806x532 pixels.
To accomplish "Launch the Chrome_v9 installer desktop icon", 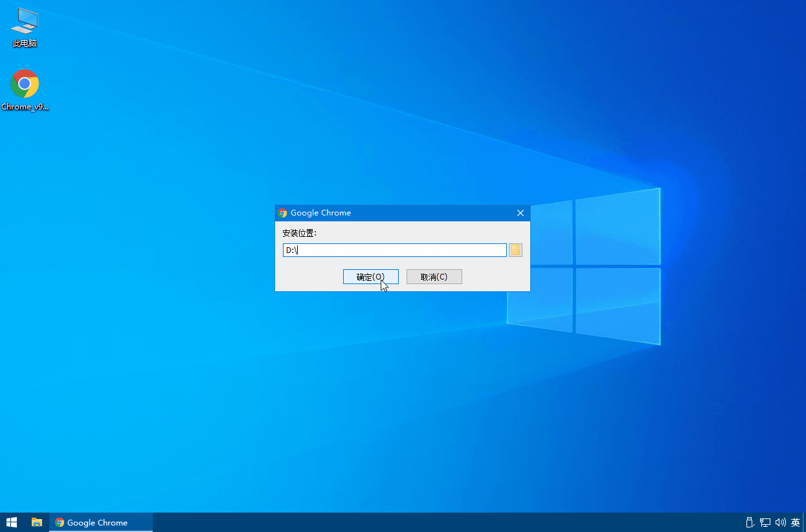I will [25, 84].
